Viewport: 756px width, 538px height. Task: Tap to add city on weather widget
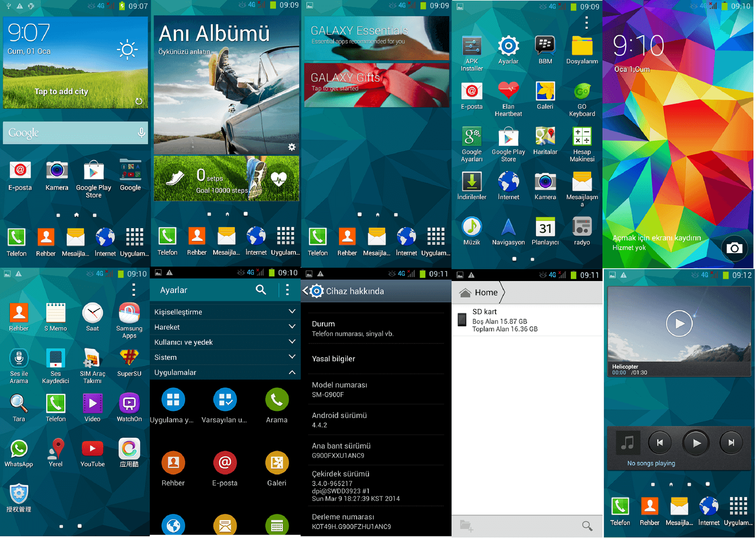61,92
